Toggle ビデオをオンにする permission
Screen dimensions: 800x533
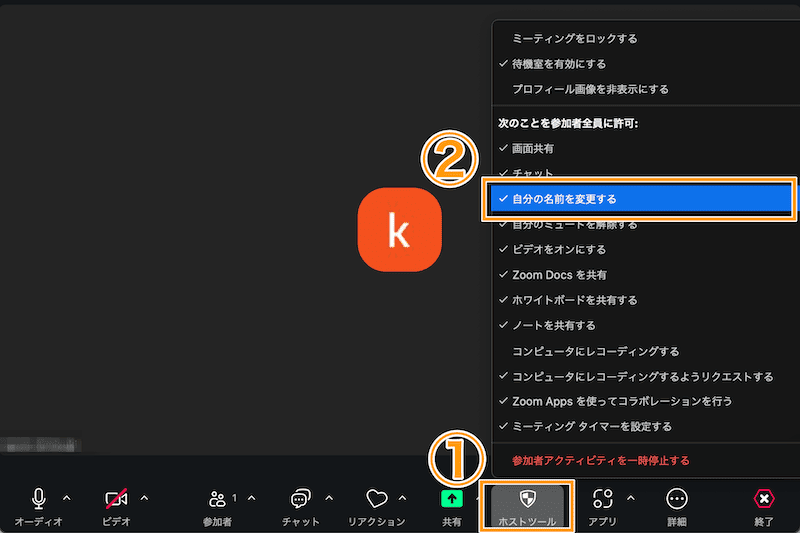(x=558, y=249)
